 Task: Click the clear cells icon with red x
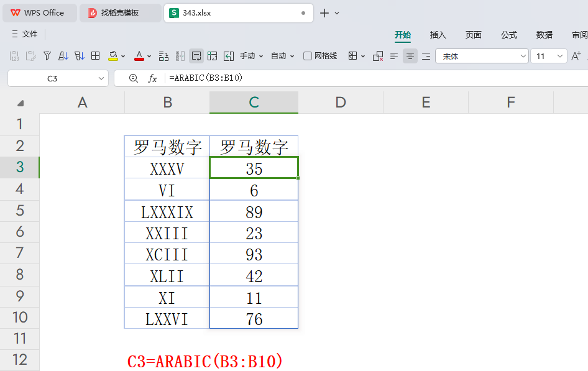(x=378, y=56)
